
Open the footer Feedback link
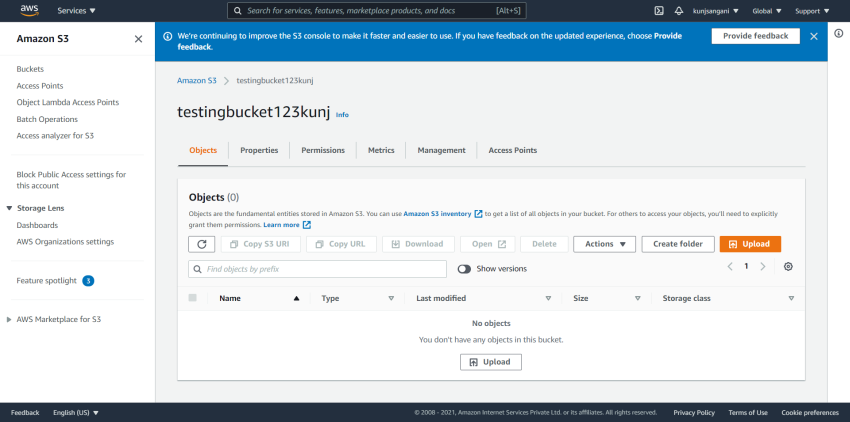pyautogui.click(x=25, y=413)
